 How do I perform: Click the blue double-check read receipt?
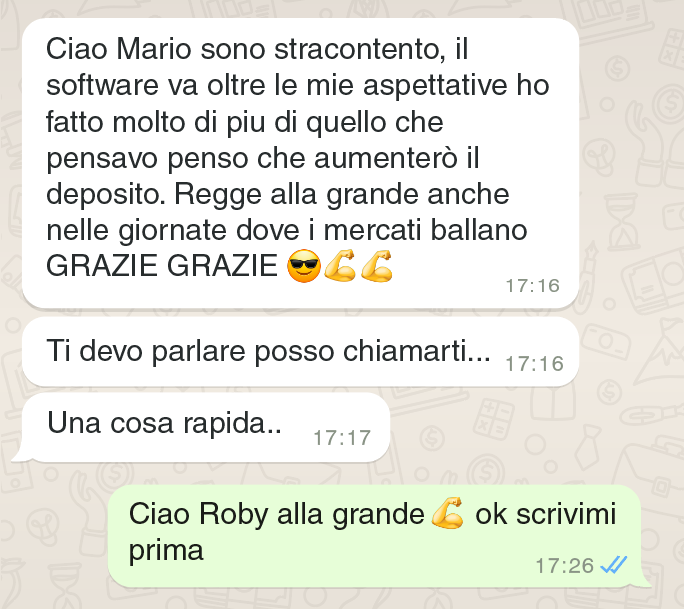coord(614,565)
